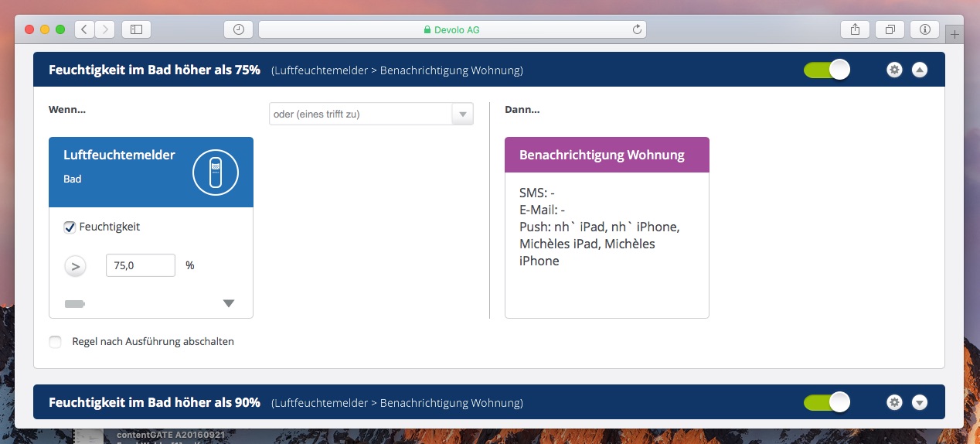Click the Luftfeuchtemelder sensor device icon
The image size is (980, 444).
216,172
